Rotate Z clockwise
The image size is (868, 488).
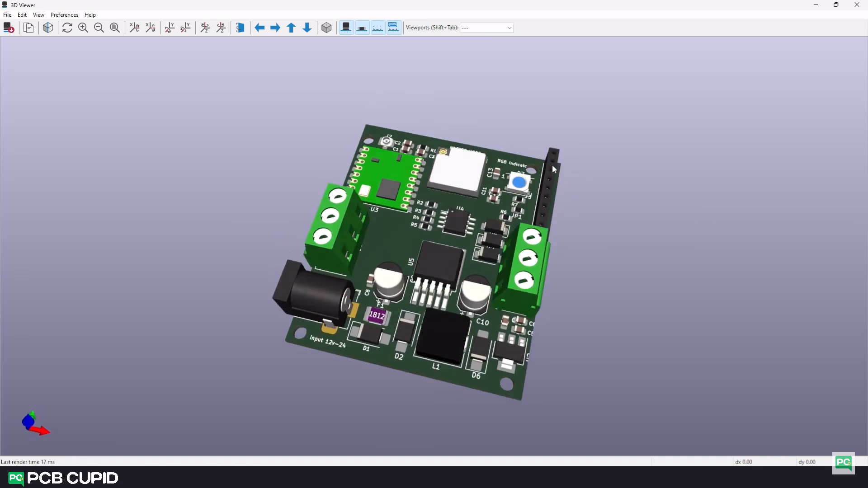pos(205,28)
